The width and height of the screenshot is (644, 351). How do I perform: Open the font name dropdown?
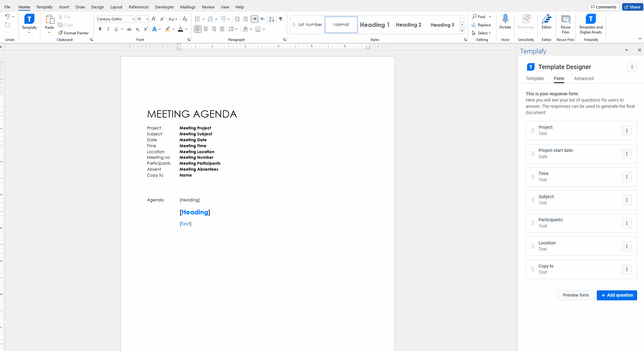[133, 19]
